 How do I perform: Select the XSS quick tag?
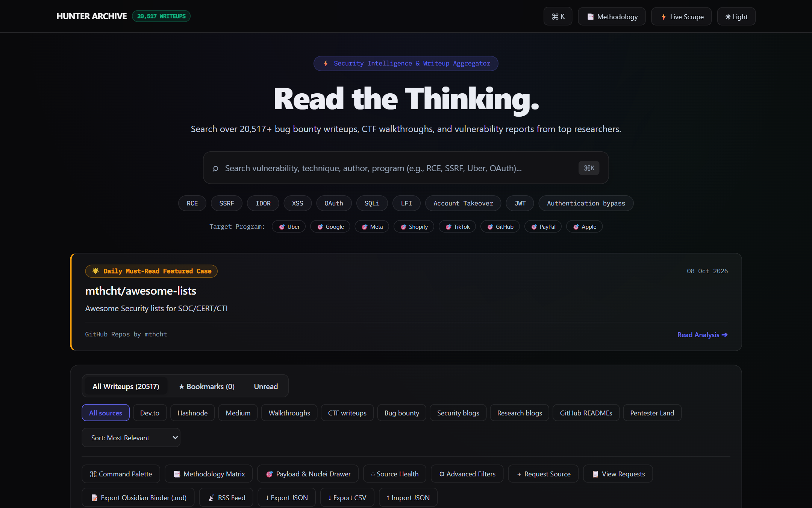click(x=298, y=203)
